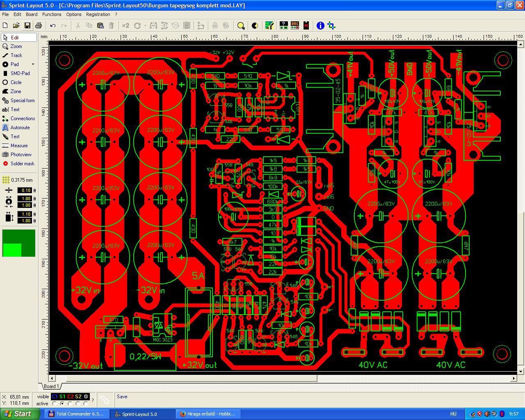Click the toolbar icon right of transparency
Screen dimensions: 525x420
269,25
